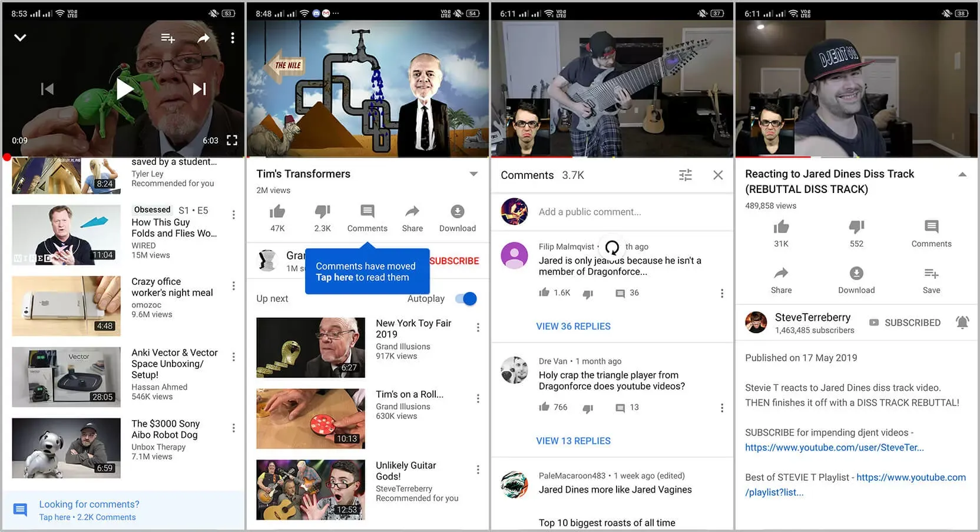Dislike the Tim's Transformers video (2.3K)
The width and height of the screenshot is (980, 532).
[x=322, y=212]
